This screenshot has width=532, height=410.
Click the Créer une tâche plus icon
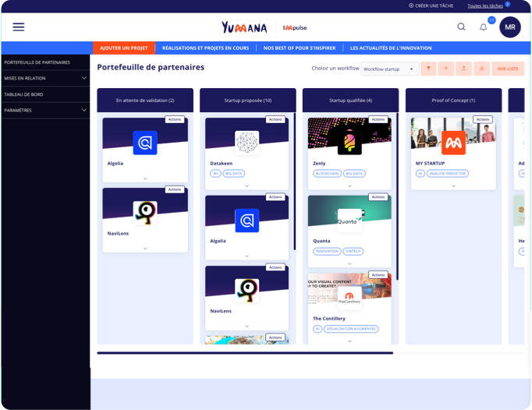pos(411,5)
